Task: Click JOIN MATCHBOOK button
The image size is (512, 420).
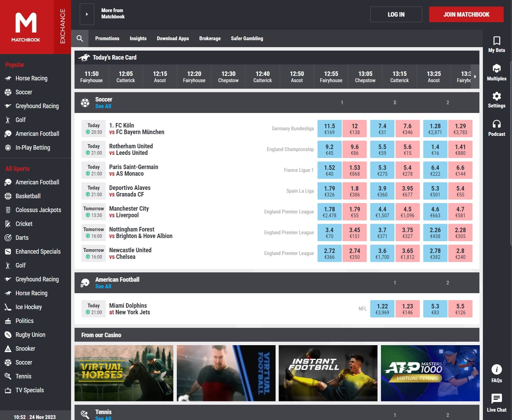Action: (x=466, y=15)
